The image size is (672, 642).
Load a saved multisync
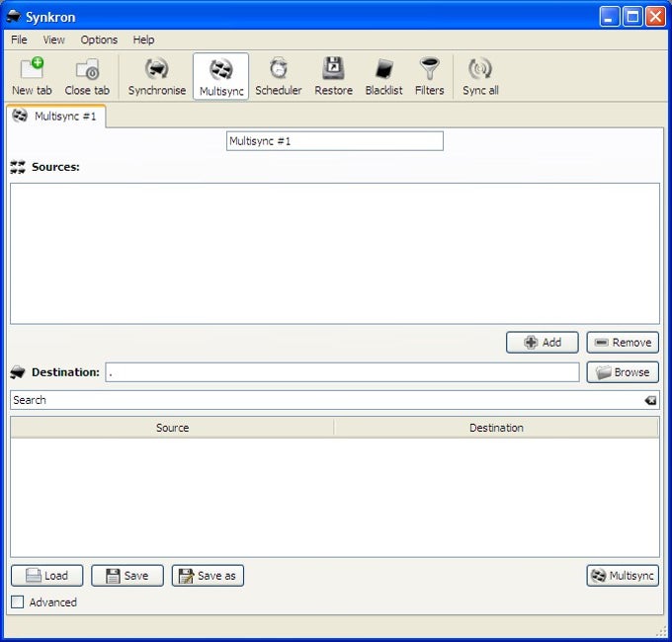pos(47,575)
